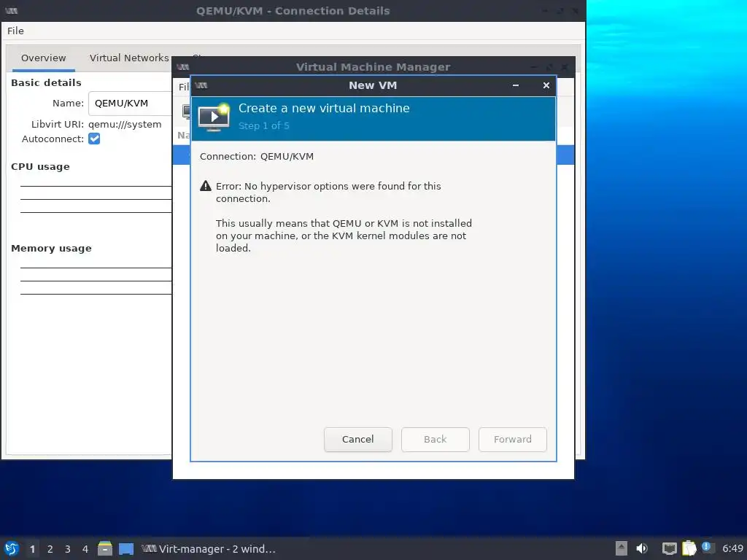Viewport: 747px width, 560px height.
Task: Click the Libvirt URI value qemu:///system
Action: 125,124
